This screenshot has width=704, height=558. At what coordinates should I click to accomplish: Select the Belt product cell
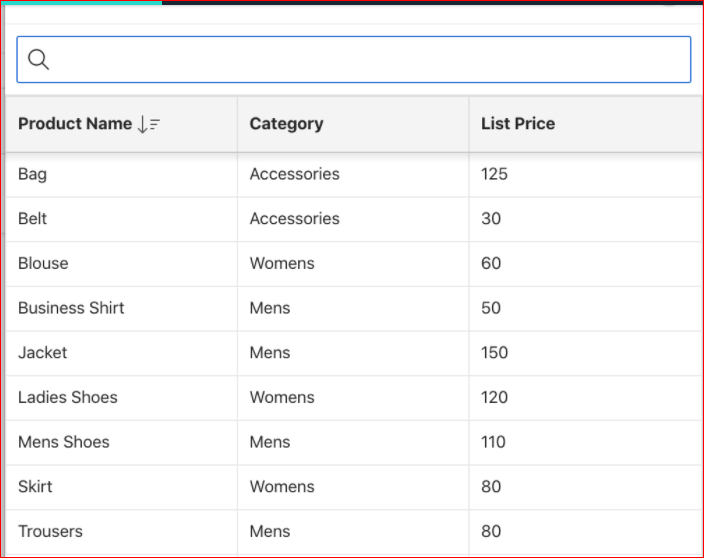(121, 219)
